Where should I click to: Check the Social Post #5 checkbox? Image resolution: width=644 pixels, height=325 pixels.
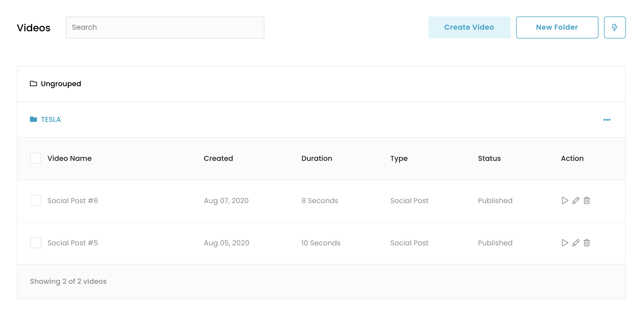[x=36, y=243]
